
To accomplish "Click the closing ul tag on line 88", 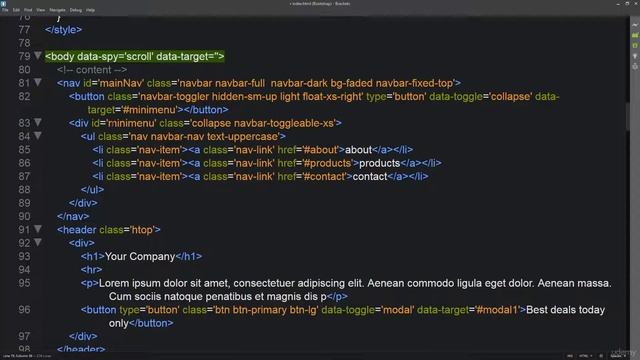I will coord(92,190).
